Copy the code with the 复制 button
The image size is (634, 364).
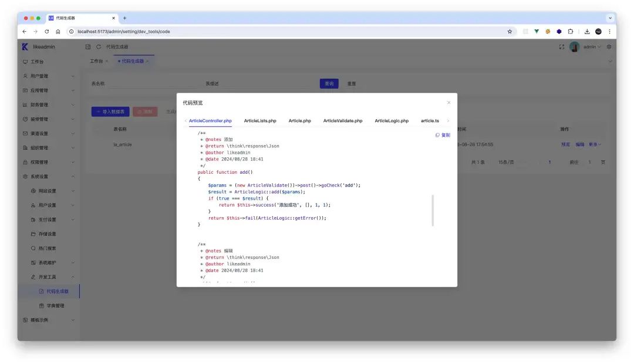(x=443, y=135)
